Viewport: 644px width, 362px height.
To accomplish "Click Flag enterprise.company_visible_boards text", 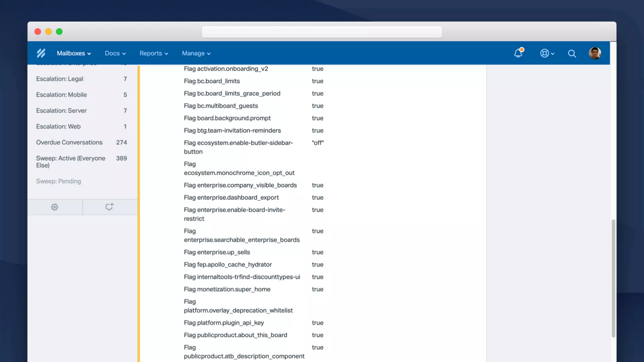I will pos(240,185).
